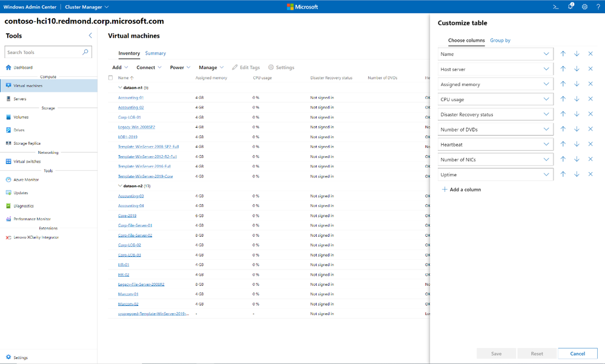Sort by the Name column header
This screenshot has width=605, height=364.
(x=126, y=78)
